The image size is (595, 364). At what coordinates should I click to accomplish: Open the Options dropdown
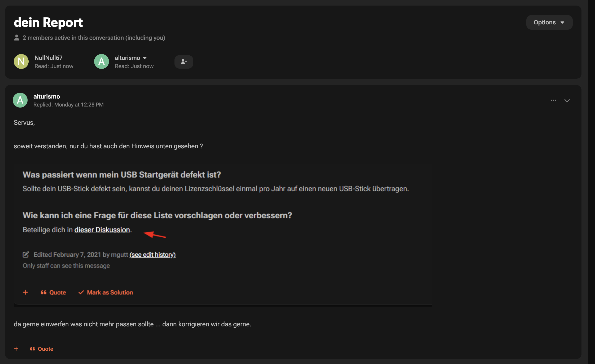pyautogui.click(x=549, y=22)
